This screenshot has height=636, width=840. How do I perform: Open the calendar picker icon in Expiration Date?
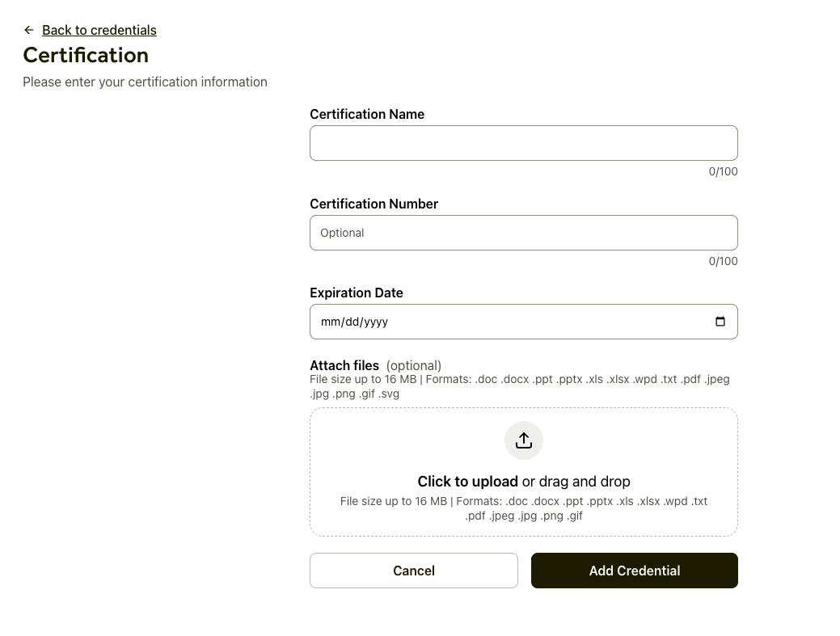[x=720, y=322]
